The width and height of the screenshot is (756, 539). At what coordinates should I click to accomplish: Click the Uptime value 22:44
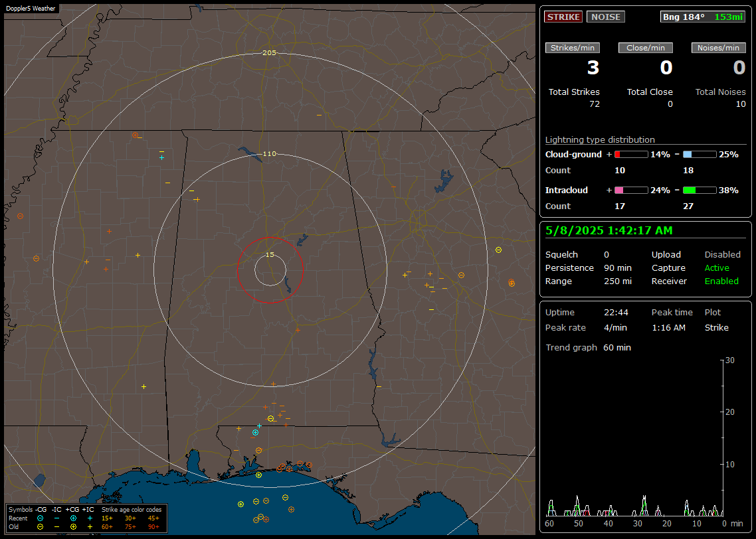616,313
